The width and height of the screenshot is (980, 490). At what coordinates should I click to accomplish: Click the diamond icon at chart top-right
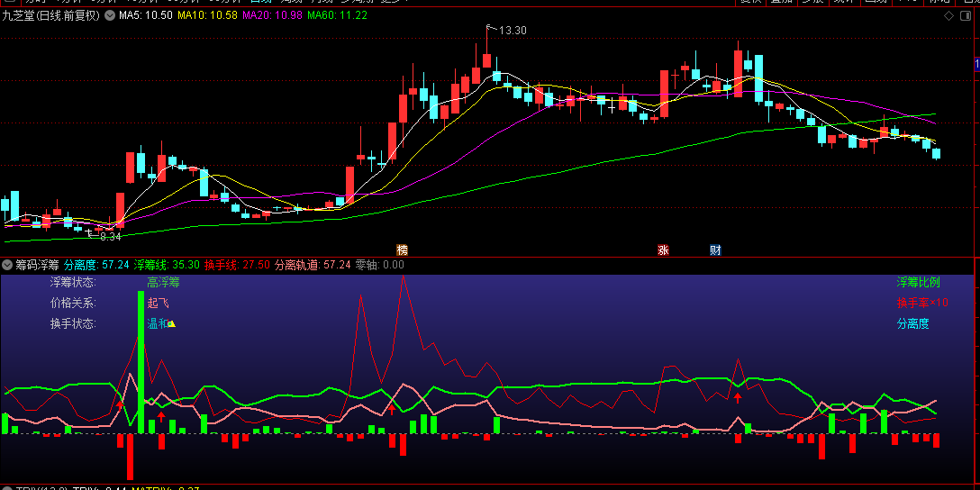click(x=948, y=15)
